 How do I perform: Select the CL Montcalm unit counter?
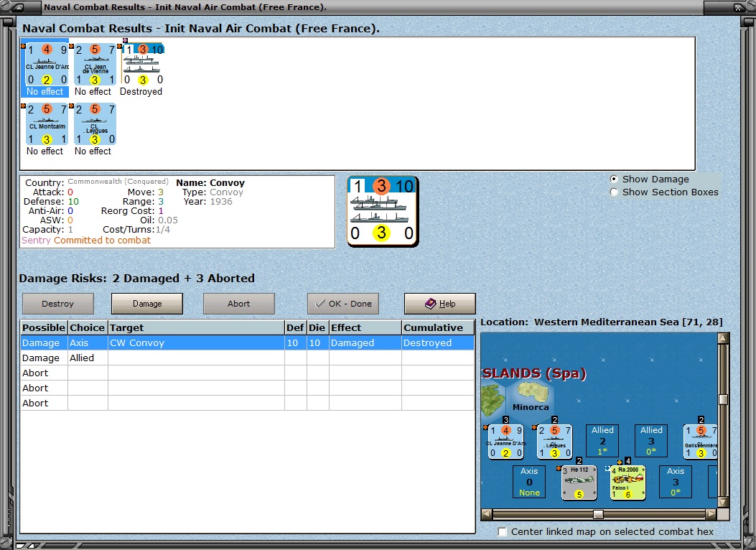click(x=46, y=124)
